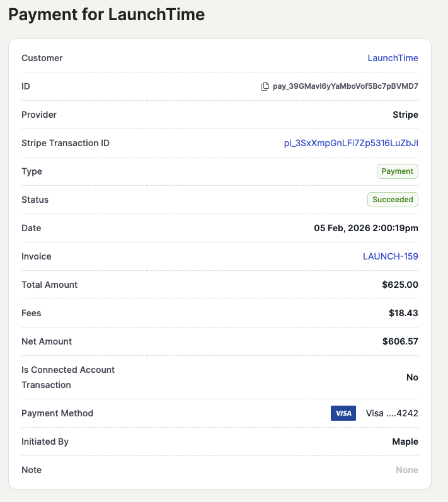The width and height of the screenshot is (448, 502).
Task: Click the Visa card logo icon
Action: tap(343, 413)
